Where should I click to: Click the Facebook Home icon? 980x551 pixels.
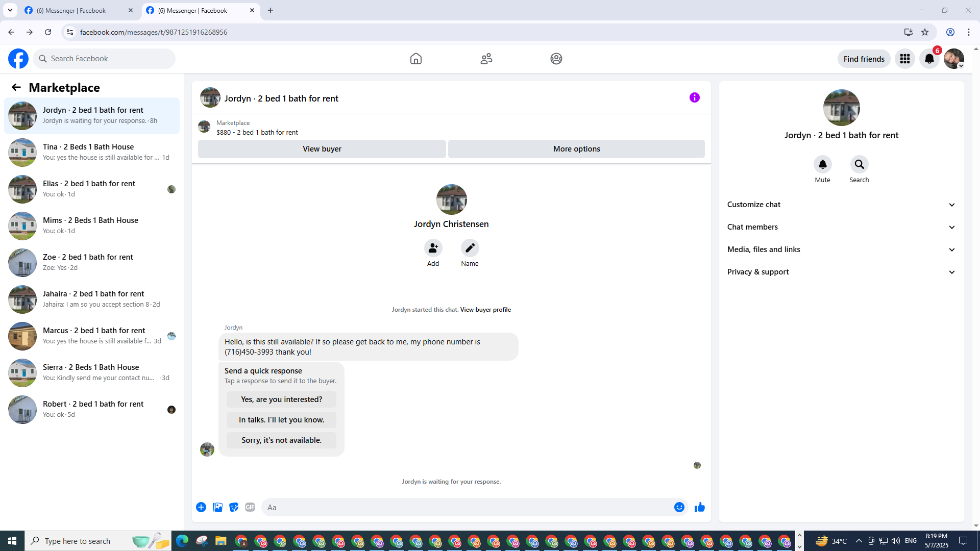point(415,59)
